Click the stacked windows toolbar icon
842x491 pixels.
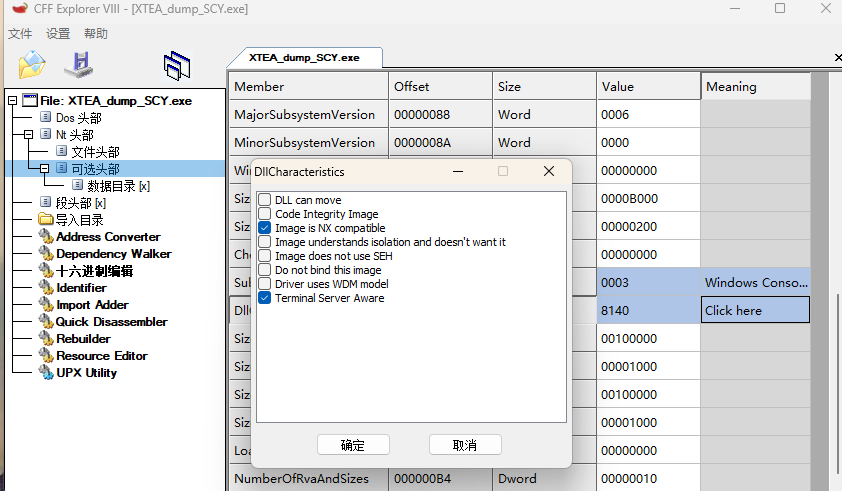tap(177, 65)
